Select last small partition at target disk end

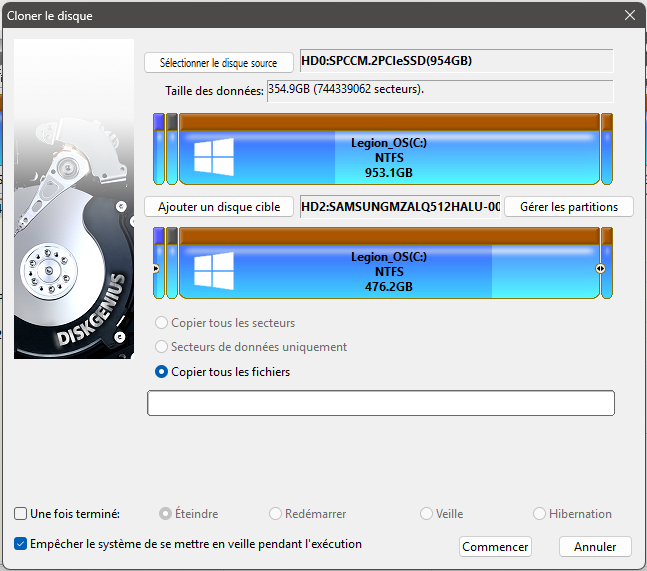(x=607, y=263)
